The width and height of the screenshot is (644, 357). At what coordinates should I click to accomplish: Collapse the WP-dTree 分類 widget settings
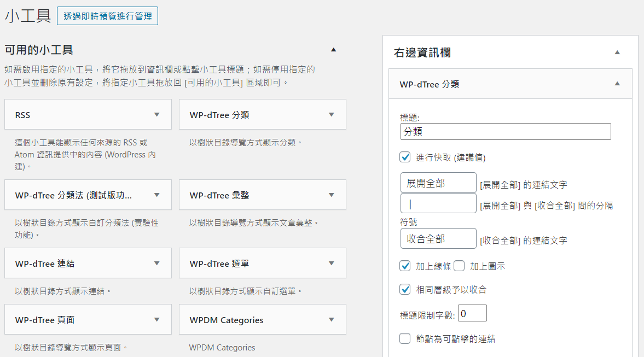(x=617, y=84)
